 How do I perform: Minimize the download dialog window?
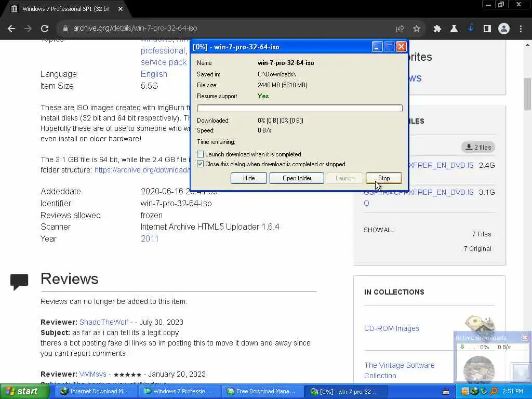coord(377,47)
